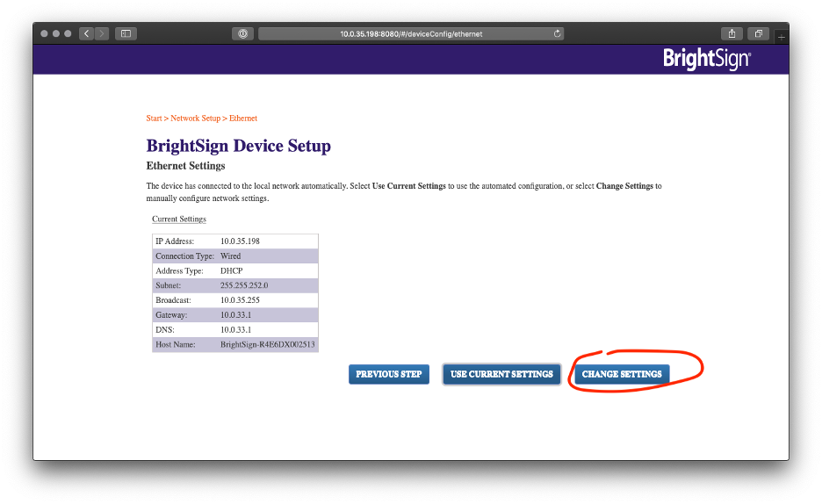Click the DNS label in the table
The width and height of the screenshot is (822, 504).
click(165, 329)
